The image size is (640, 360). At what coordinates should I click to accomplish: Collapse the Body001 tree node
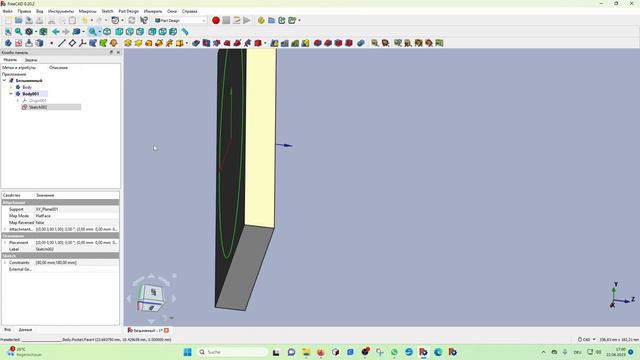(x=11, y=94)
